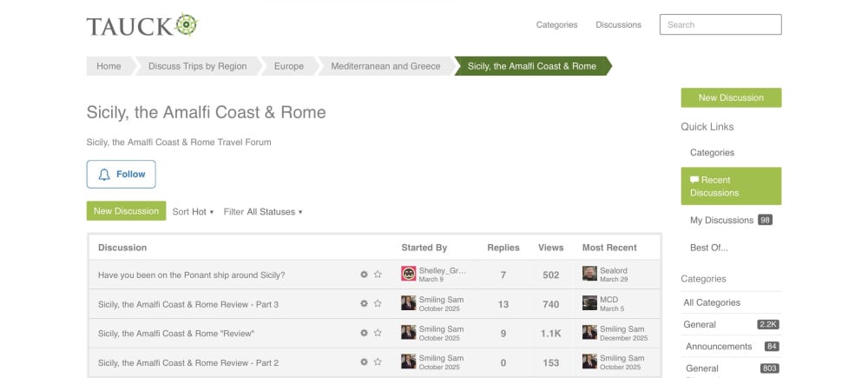Star the Review Part 3 discussion

point(378,304)
